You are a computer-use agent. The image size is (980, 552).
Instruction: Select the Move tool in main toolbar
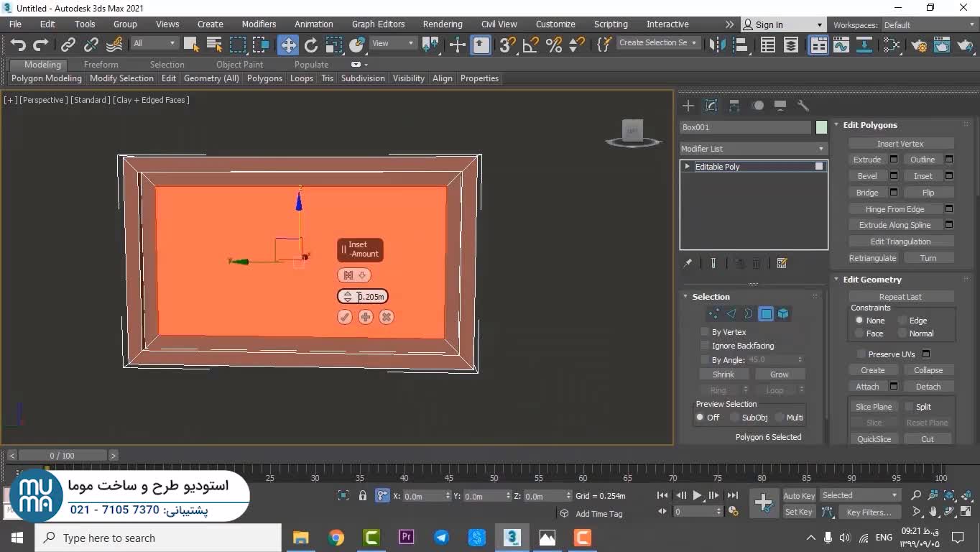[x=288, y=45]
